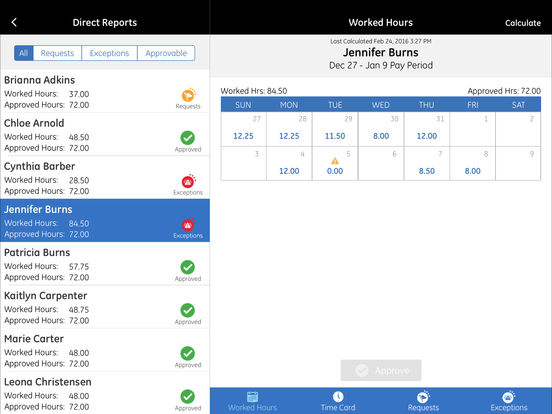Open Sunday 27 cell showing 12.25
552x414 pixels.
[x=244, y=129]
